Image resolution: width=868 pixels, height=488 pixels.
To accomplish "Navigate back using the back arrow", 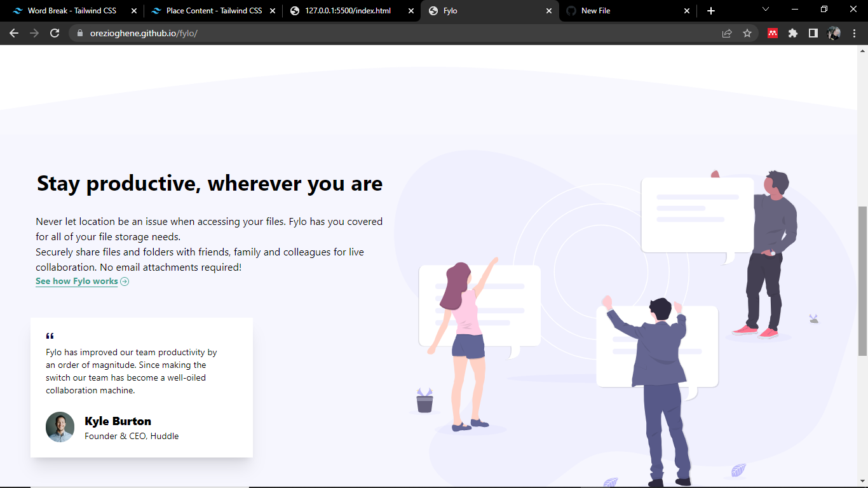I will tap(14, 32).
